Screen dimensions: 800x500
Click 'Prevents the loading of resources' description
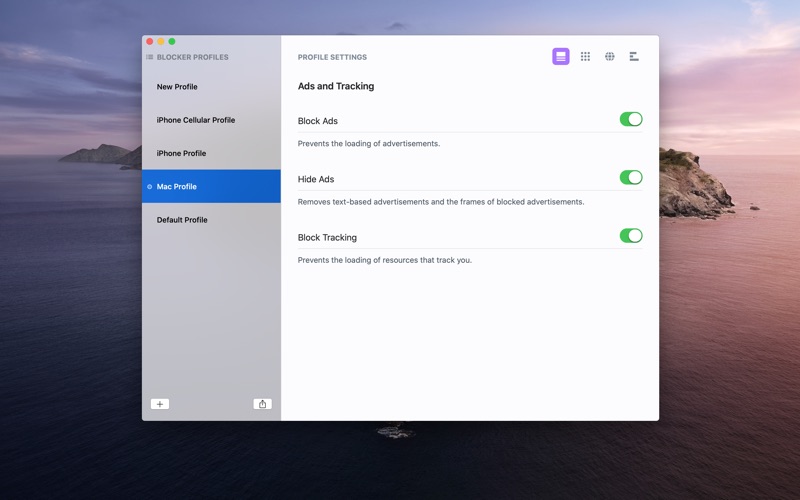coord(385,260)
